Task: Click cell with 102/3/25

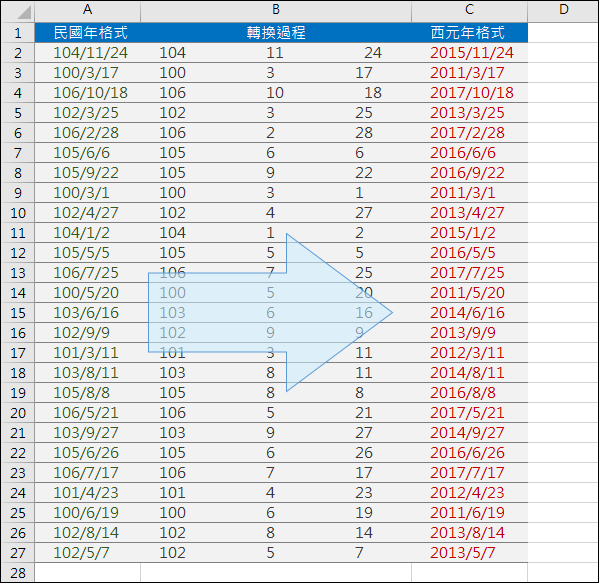Action: point(87,113)
